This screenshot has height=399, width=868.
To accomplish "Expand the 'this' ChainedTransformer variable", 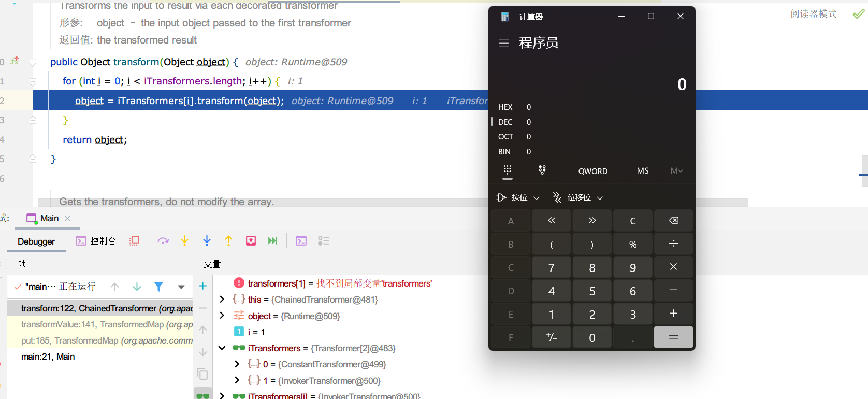I will click(222, 300).
